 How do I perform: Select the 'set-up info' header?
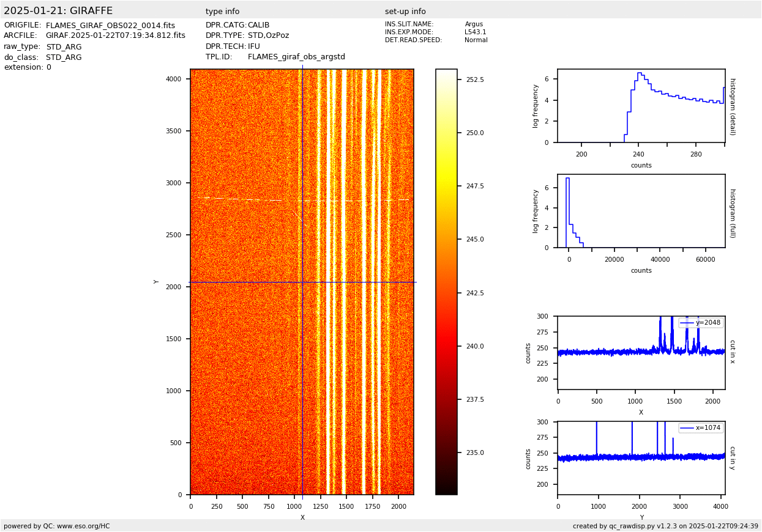(405, 12)
